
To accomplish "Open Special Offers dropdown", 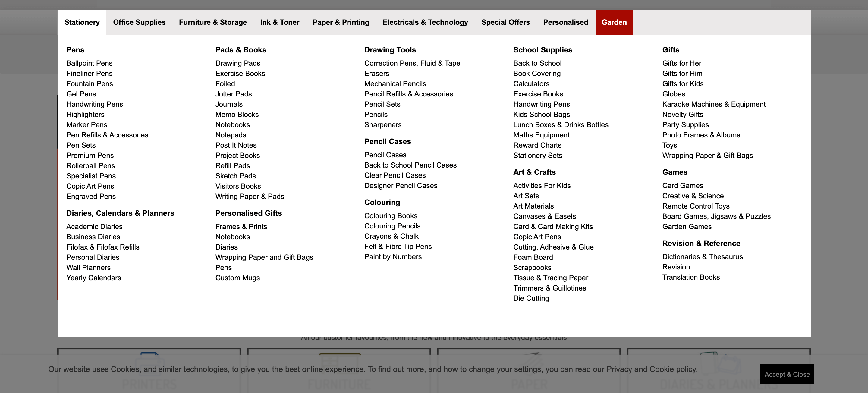I will click(505, 22).
